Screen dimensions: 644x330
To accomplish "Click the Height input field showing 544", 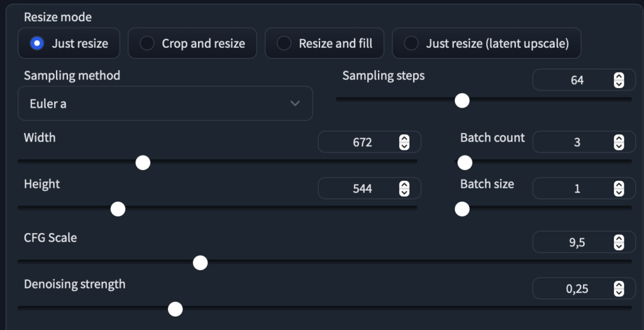I will click(x=369, y=188).
